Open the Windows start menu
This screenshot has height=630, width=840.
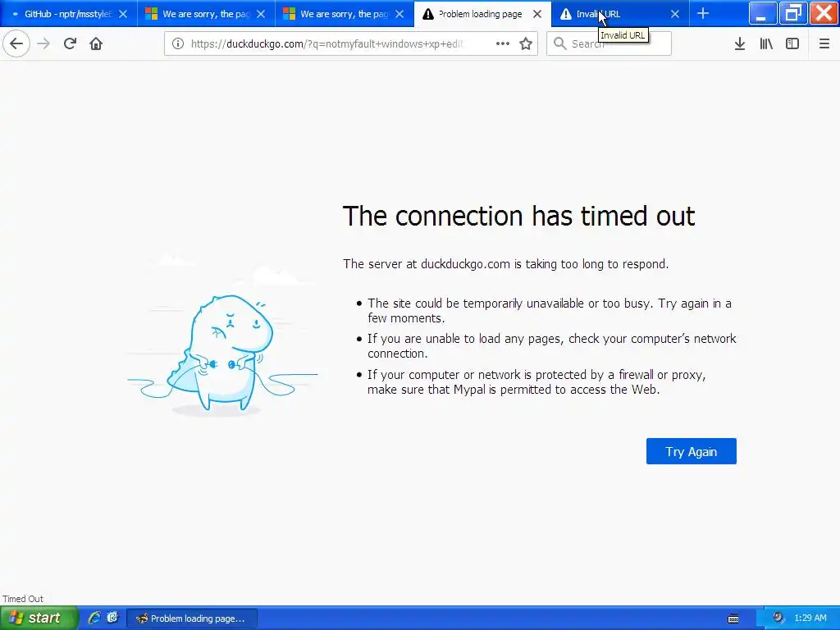[x=39, y=618]
